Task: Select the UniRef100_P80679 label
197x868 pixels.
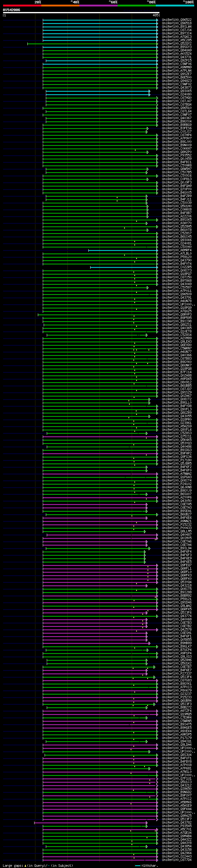Action: click(176, 690)
